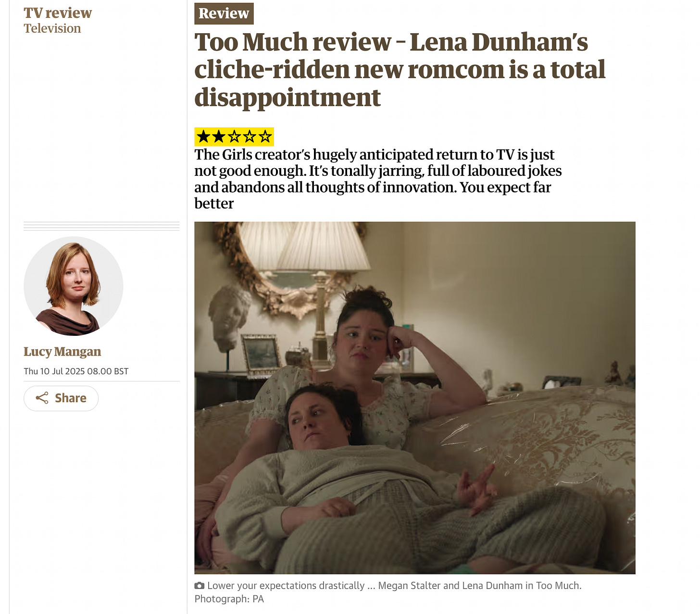Click the third empty star in the rating

[234, 137]
